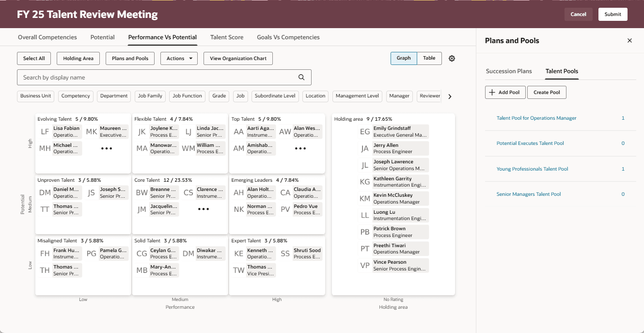Open the graph settings gear icon
This screenshot has width=644, height=333.
click(452, 58)
